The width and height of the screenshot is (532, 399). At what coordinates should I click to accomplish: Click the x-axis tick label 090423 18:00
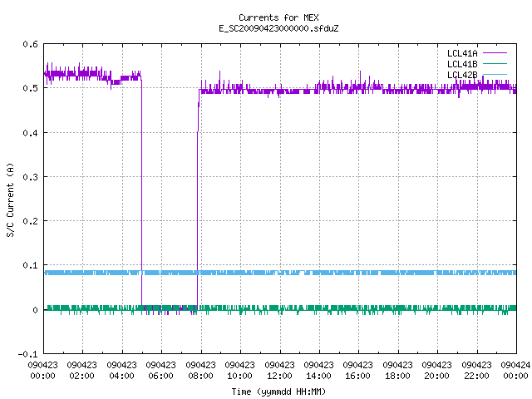(x=397, y=370)
